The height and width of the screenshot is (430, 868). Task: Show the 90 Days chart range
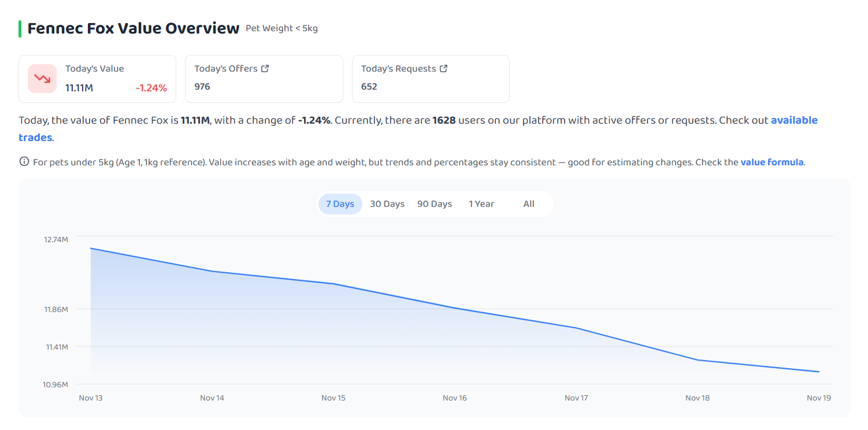tap(435, 204)
